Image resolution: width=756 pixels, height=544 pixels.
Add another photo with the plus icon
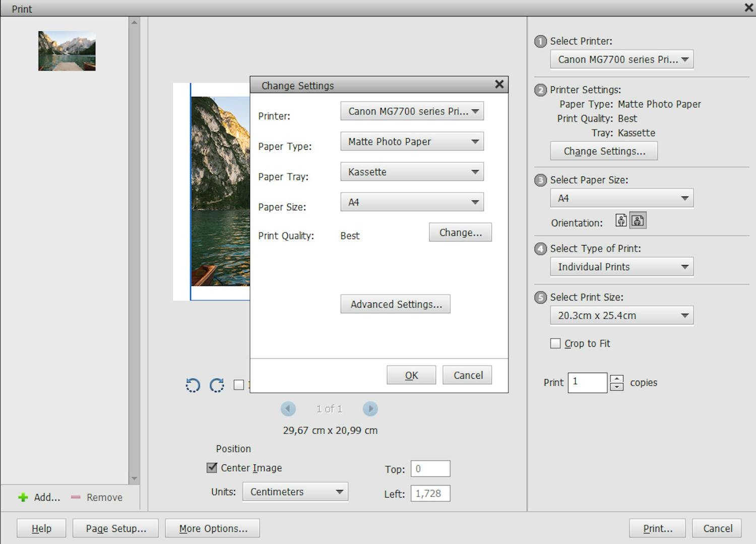(x=23, y=497)
